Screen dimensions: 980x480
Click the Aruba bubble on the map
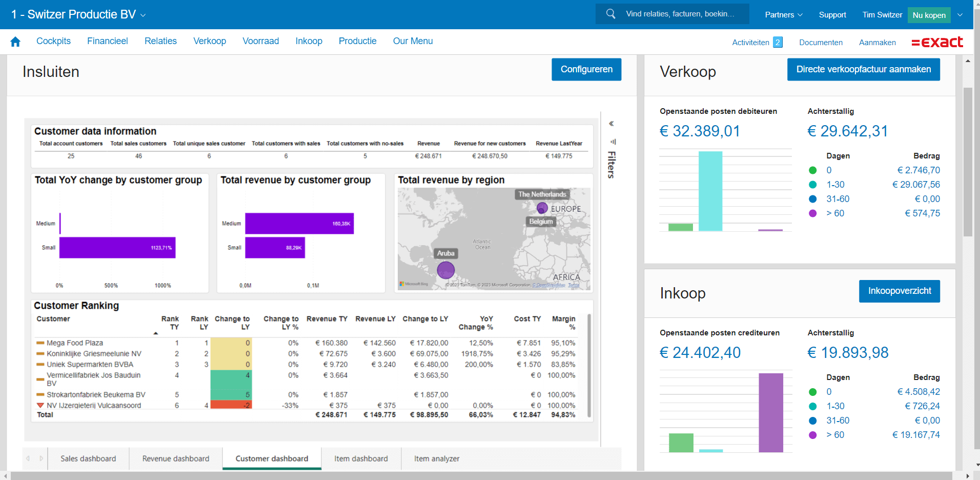tap(445, 270)
